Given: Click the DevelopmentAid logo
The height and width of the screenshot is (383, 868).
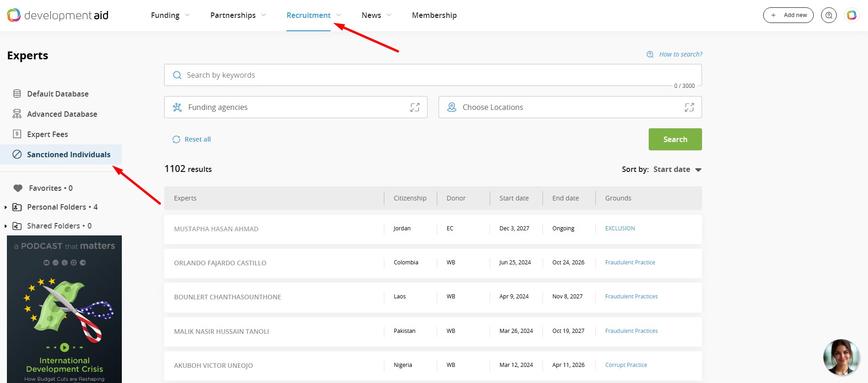Looking at the screenshot, I should click(57, 15).
